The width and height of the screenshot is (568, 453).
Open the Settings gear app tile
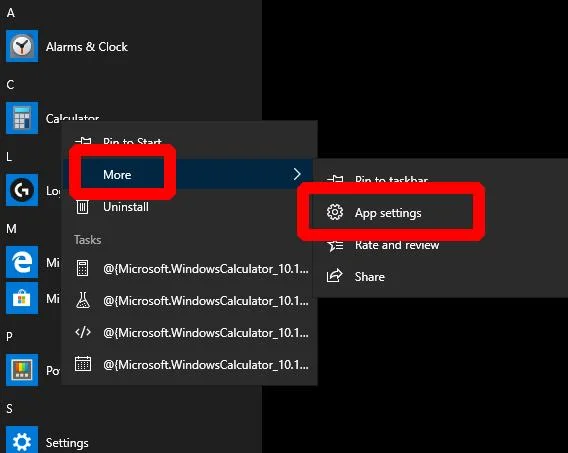[22, 440]
